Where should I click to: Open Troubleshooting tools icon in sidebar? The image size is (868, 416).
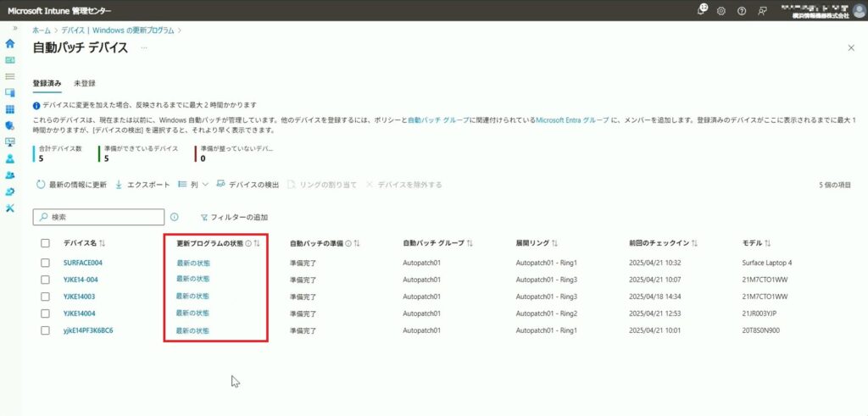(x=9, y=208)
